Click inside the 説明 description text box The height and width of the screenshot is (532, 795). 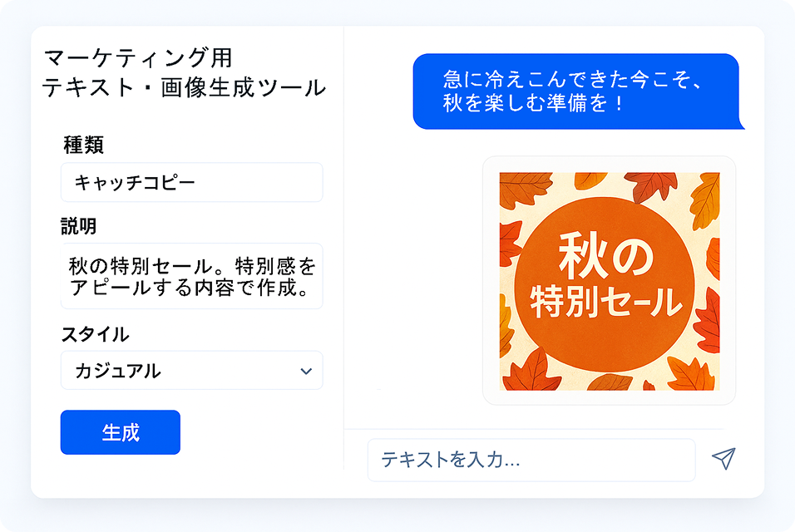[x=191, y=276]
